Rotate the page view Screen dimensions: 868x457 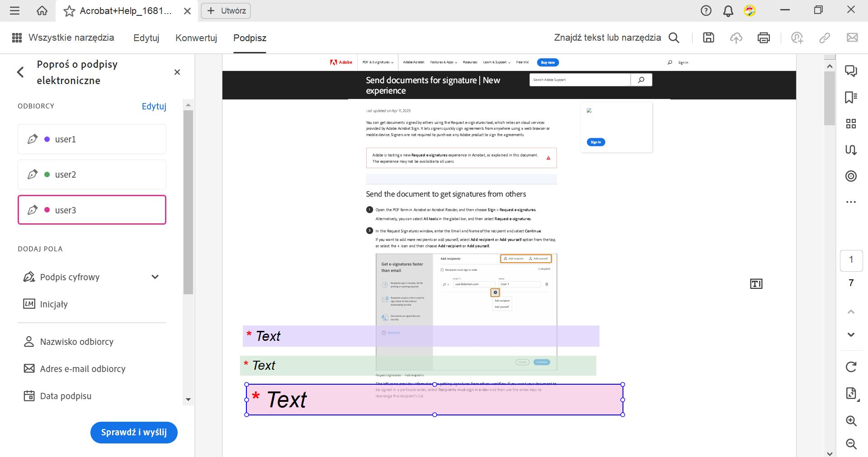pos(851,367)
